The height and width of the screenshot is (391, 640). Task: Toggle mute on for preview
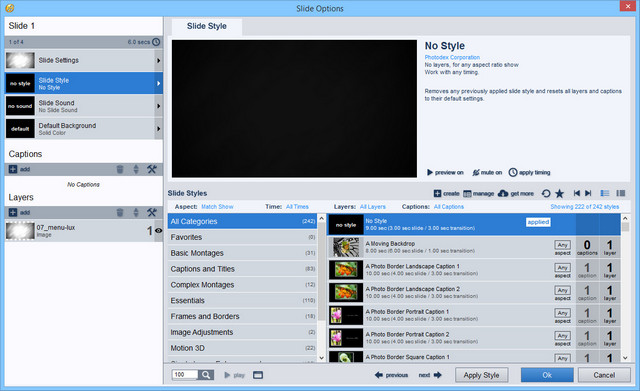coord(487,173)
